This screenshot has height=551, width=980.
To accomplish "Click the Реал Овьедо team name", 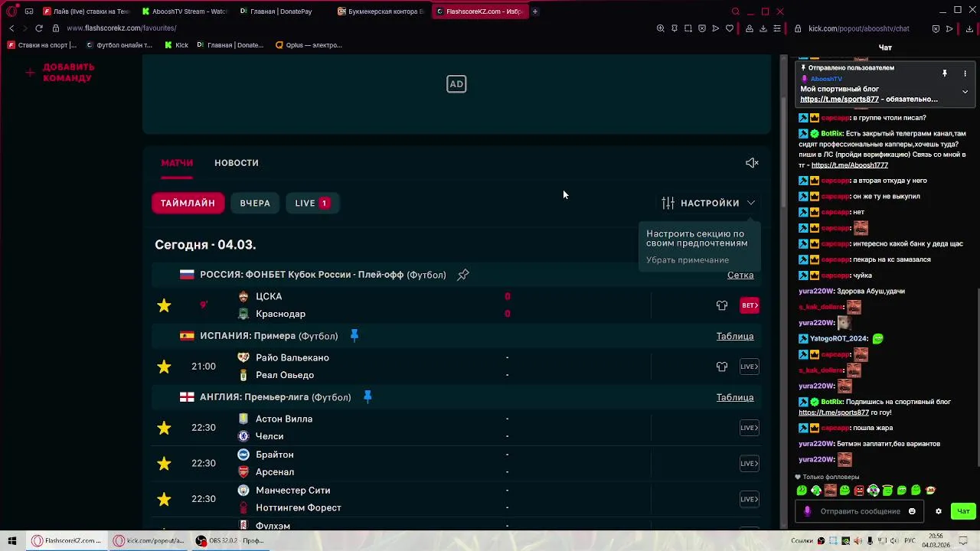I will [285, 375].
